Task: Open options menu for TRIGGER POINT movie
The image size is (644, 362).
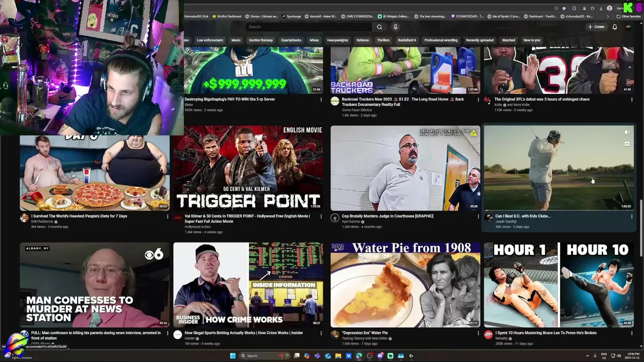Action: click(321, 217)
